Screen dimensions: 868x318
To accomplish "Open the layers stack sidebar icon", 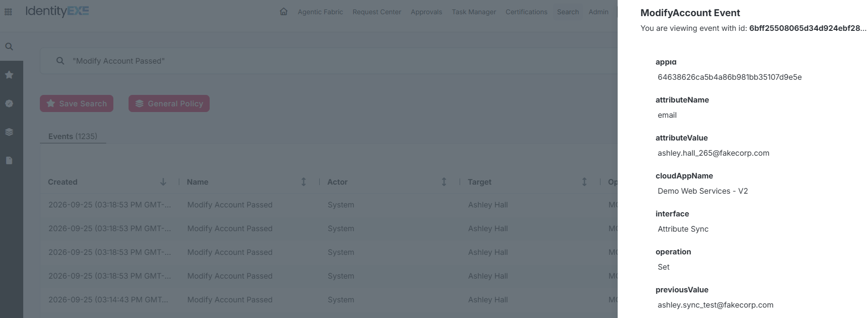I will click(9, 132).
